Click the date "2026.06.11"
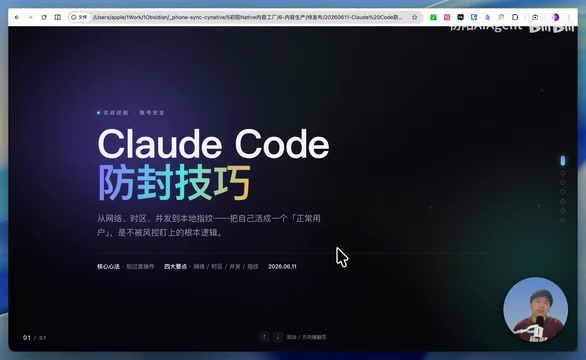 [x=282, y=267]
